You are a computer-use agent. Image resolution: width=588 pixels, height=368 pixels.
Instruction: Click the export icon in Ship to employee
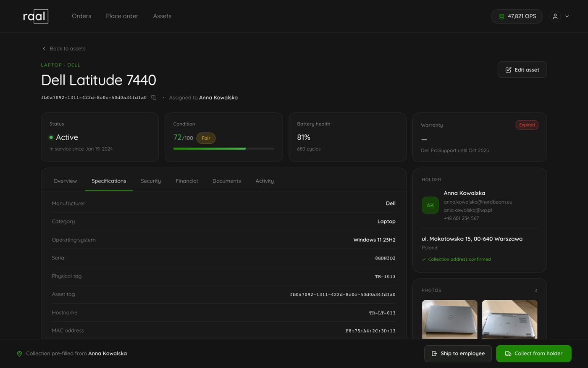point(434,354)
